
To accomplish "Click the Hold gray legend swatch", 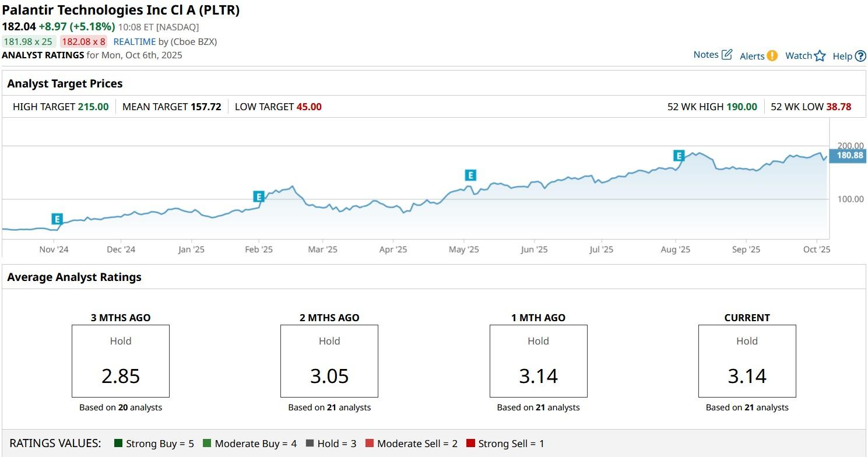I will click(x=310, y=444).
